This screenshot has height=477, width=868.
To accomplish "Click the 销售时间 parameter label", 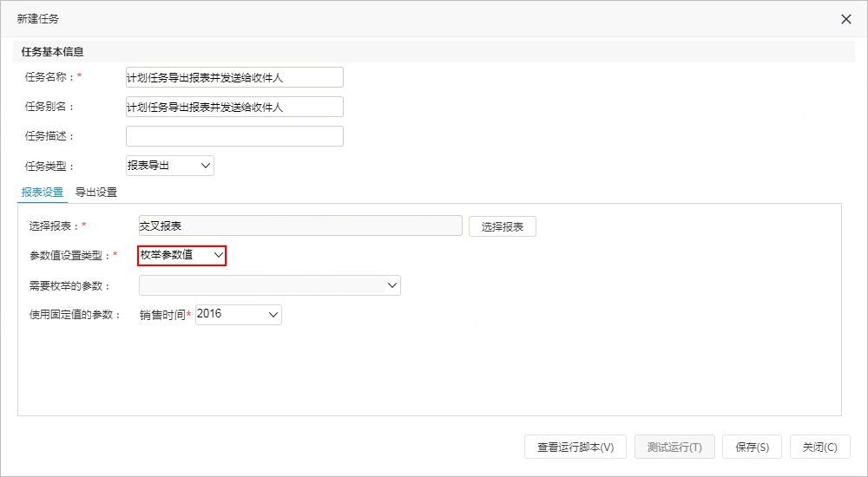I will pos(162,314).
